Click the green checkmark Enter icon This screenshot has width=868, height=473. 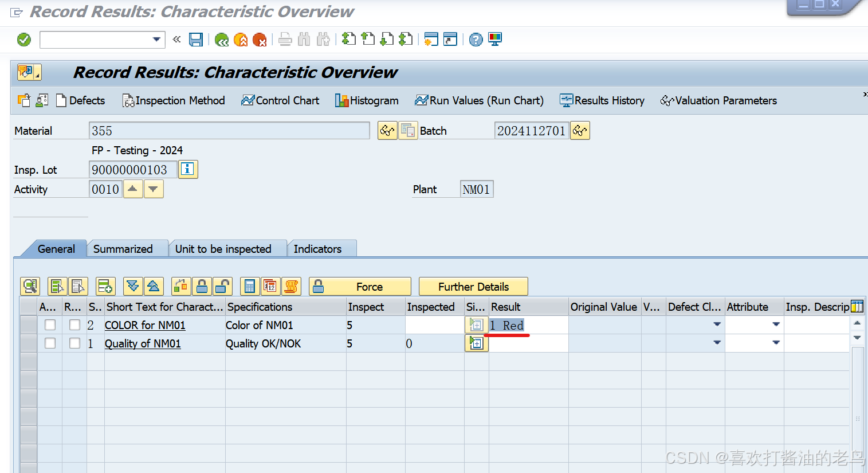[x=24, y=40]
